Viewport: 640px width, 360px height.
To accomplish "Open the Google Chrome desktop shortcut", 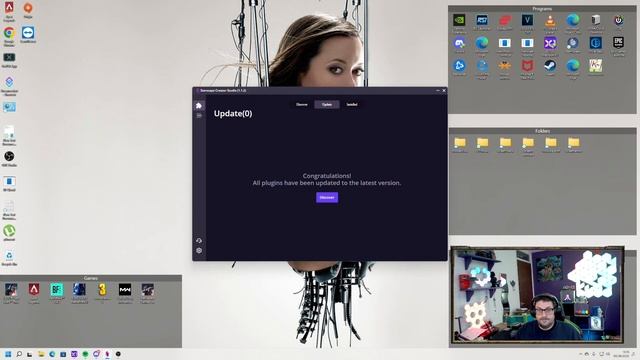I will tap(9, 36).
